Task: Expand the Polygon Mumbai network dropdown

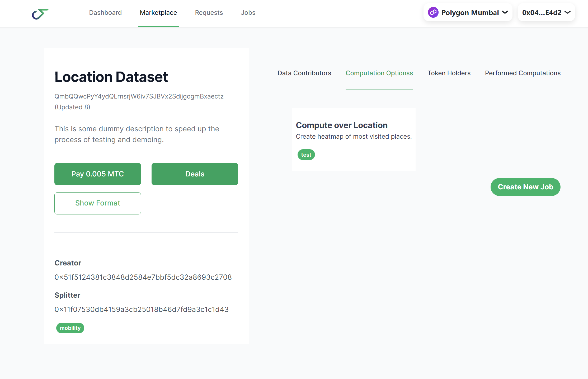Action: (x=468, y=12)
